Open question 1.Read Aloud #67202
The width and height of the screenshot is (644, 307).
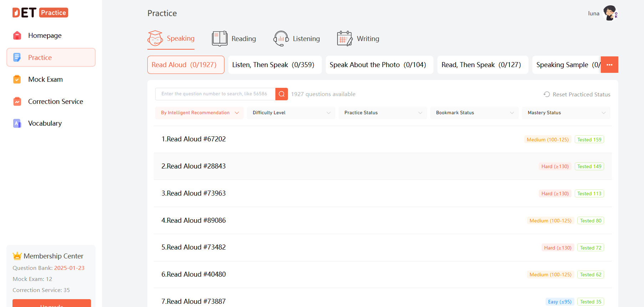(383, 139)
